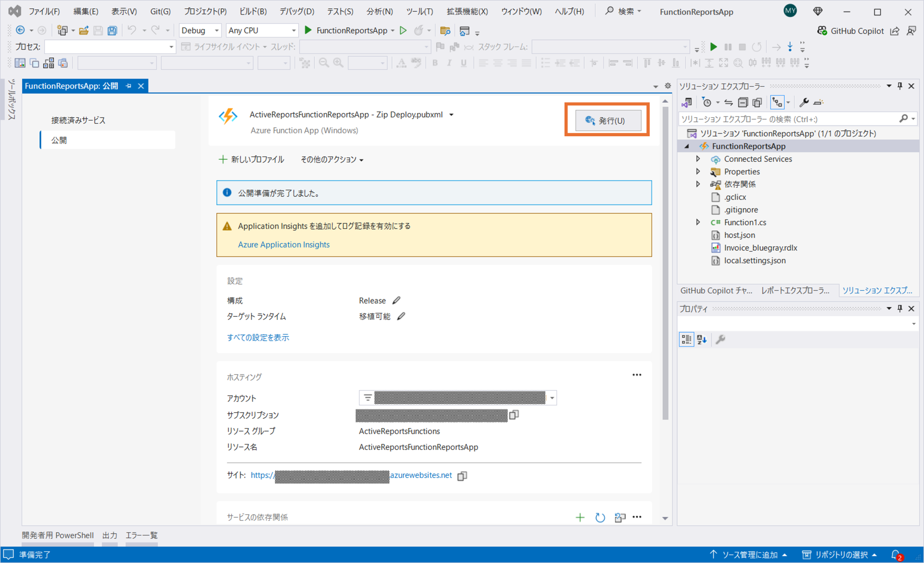924x563 pixels.
Task: Click Show All Files icon in Solution Explorer
Action: click(x=757, y=102)
